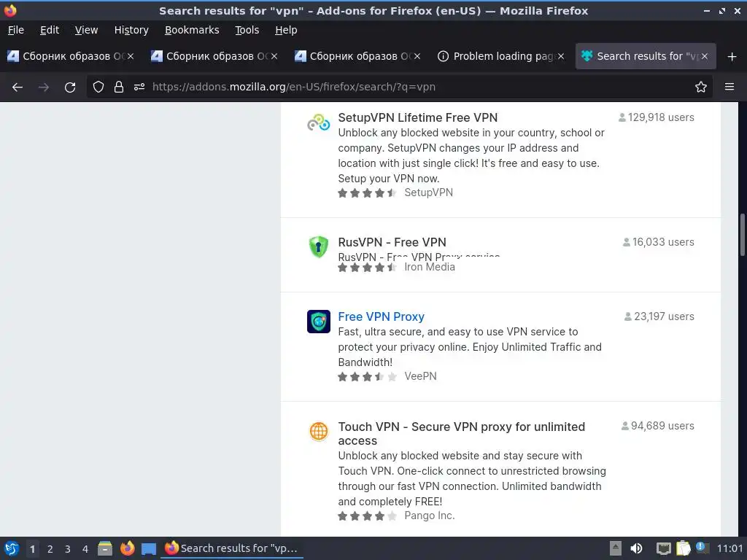747x560 pixels.
Task: Open the Free VPN Proxy add-on link
Action: [381, 316]
